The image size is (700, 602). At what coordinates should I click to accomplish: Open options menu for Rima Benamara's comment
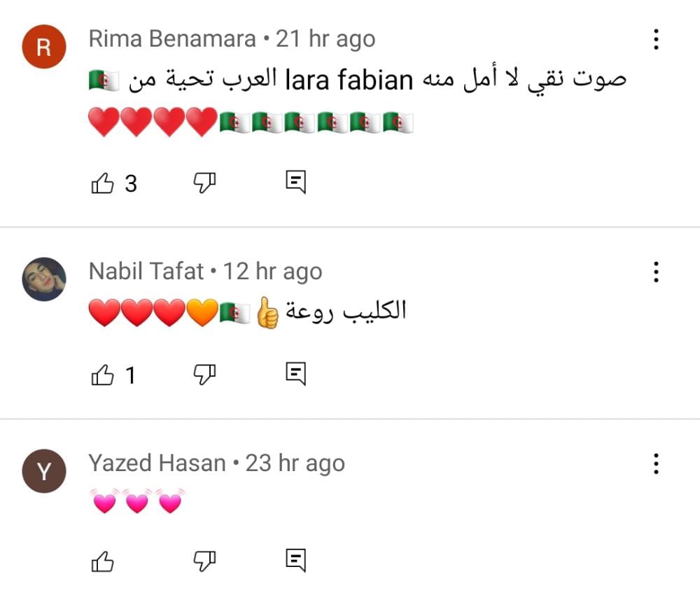click(x=656, y=39)
